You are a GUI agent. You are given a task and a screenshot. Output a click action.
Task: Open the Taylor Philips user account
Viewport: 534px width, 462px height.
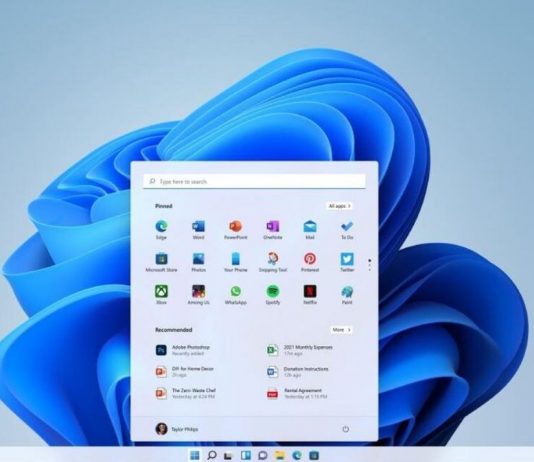click(177, 429)
